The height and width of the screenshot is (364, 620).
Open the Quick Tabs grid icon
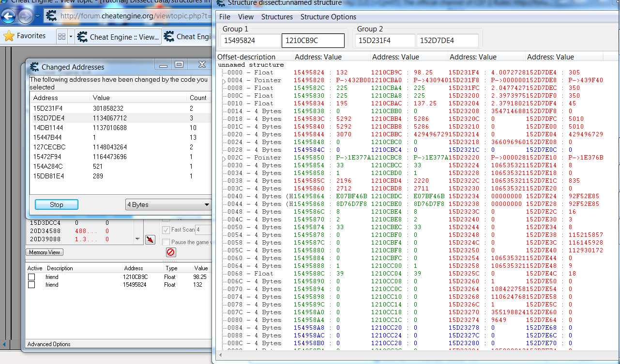click(61, 37)
